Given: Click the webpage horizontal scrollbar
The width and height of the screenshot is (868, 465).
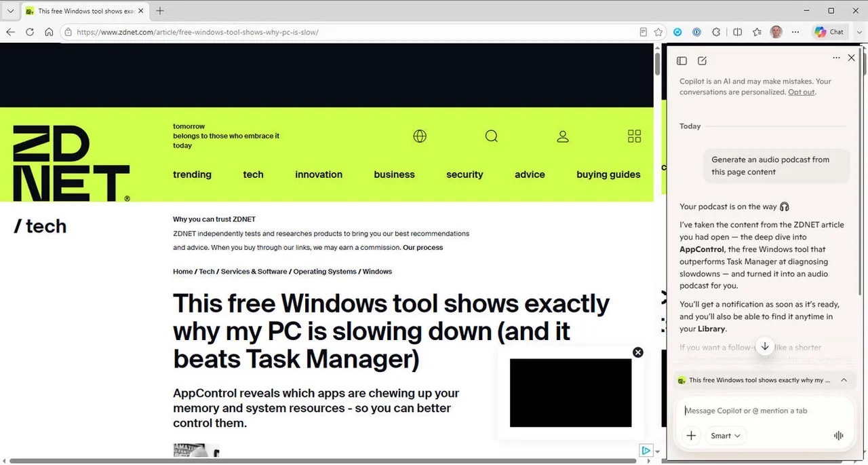Looking at the screenshot, I should (323, 461).
